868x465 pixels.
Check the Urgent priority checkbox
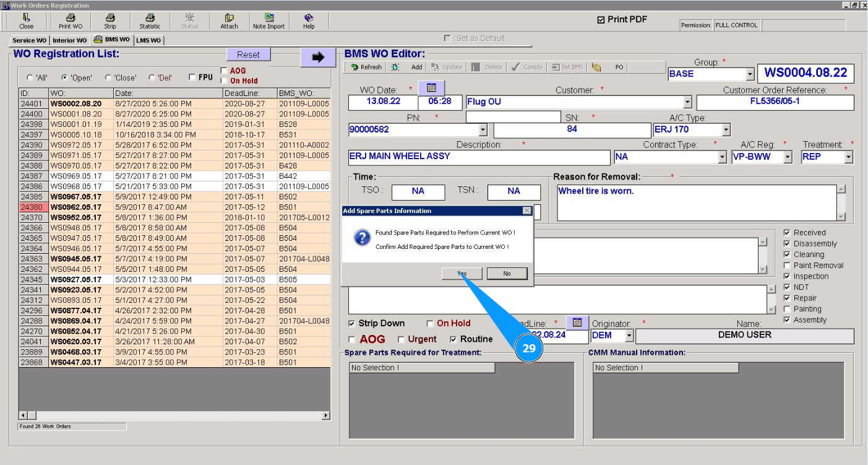(x=402, y=339)
